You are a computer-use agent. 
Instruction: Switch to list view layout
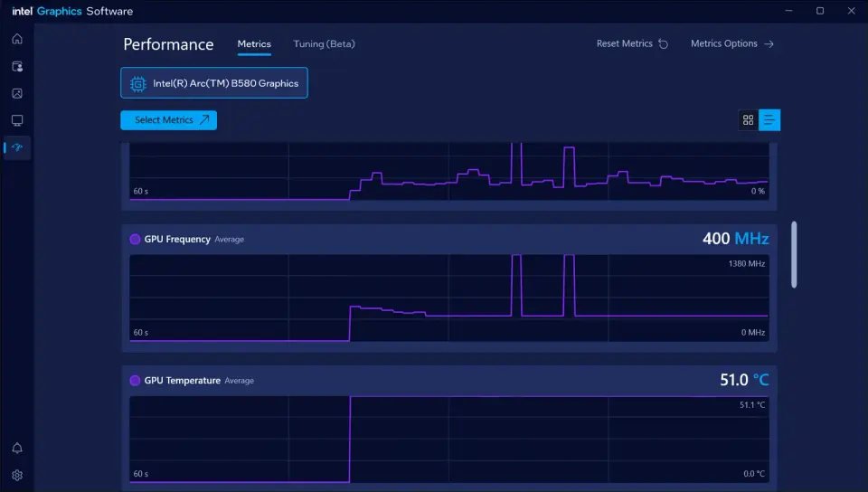click(x=769, y=120)
